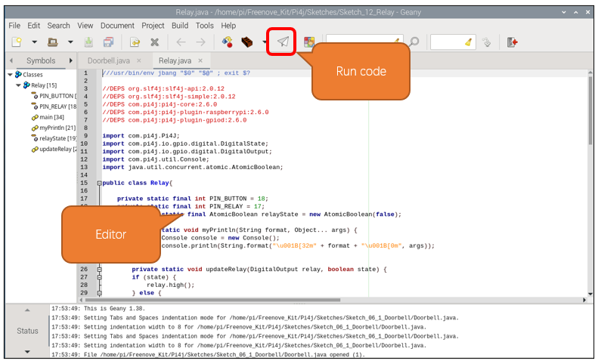This screenshot has width=598, height=364.
Task: Go to previous sidebar tab with left arrow
Action: click(x=11, y=60)
